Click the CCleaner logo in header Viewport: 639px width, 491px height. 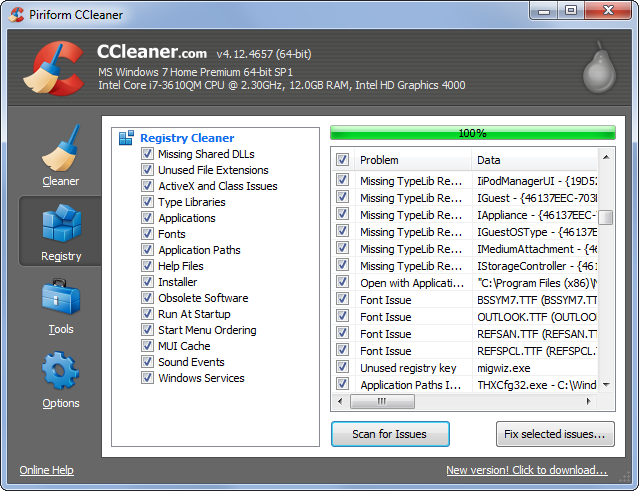click(x=54, y=68)
